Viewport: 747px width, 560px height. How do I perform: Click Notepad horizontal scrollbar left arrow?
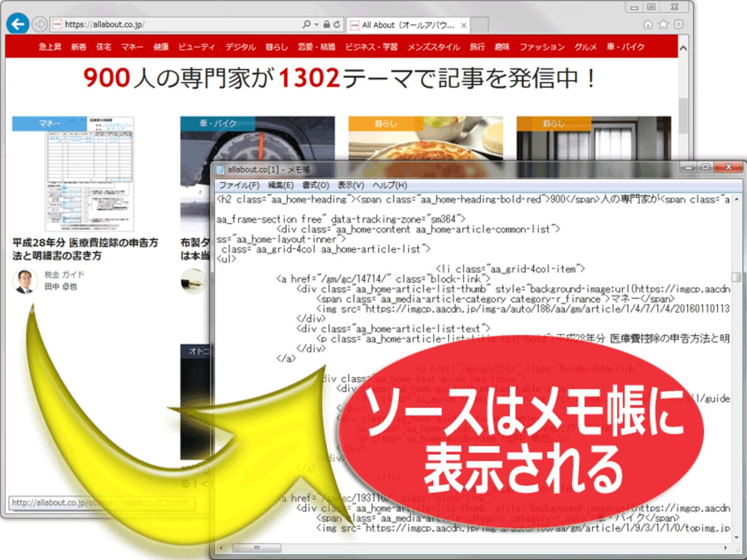click(x=220, y=549)
